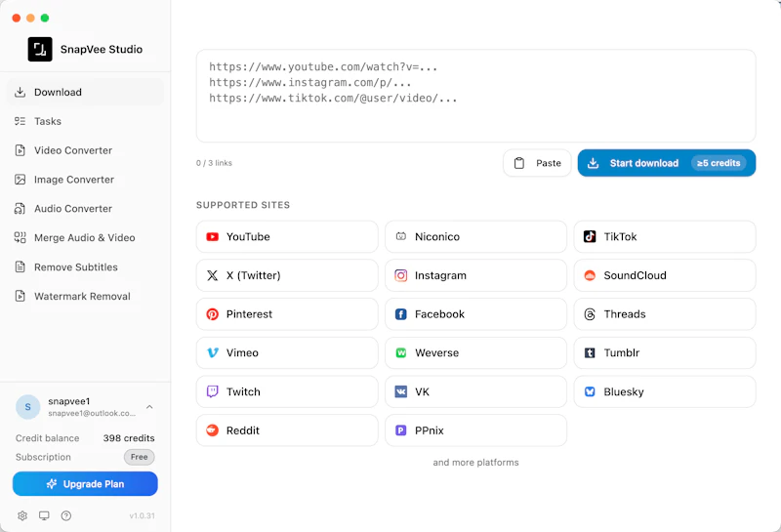Open Merge Audio & Video tool
The width and height of the screenshot is (781, 532).
[85, 237]
